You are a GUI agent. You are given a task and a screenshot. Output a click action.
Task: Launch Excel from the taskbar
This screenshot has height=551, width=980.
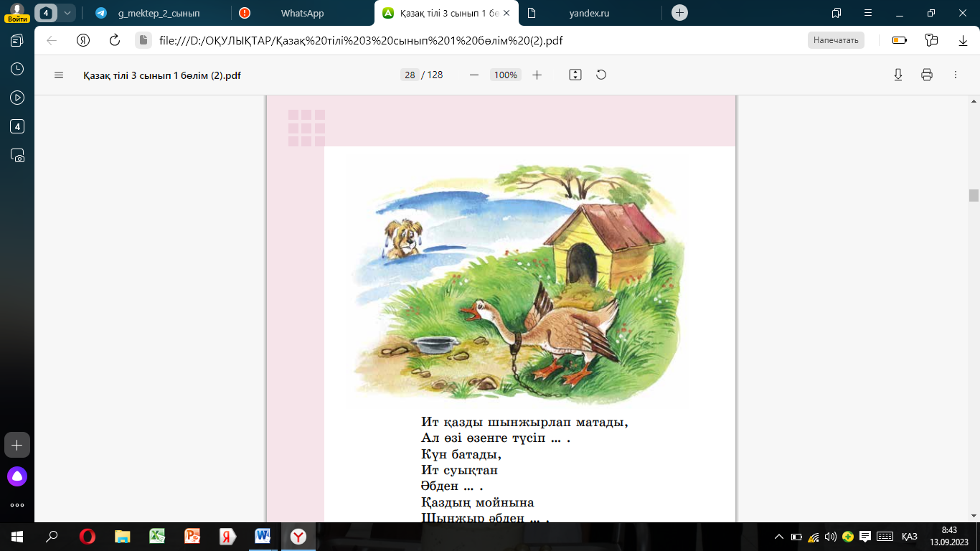(x=157, y=537)
